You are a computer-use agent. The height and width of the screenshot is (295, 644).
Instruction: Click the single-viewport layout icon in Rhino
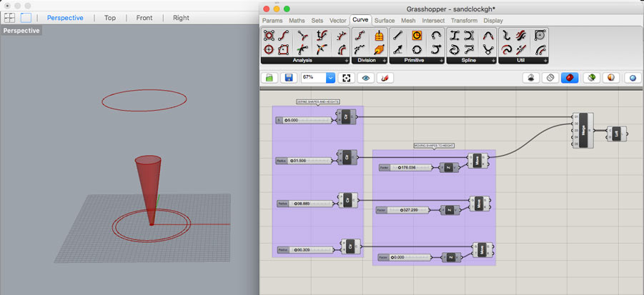(25, 18)
